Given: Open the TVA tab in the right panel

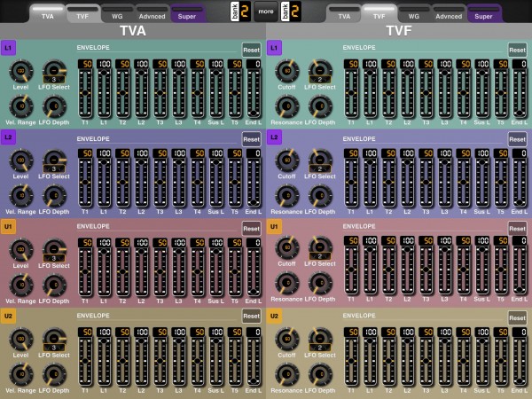Looking at the screenshot, I should (x=344, y=14).
